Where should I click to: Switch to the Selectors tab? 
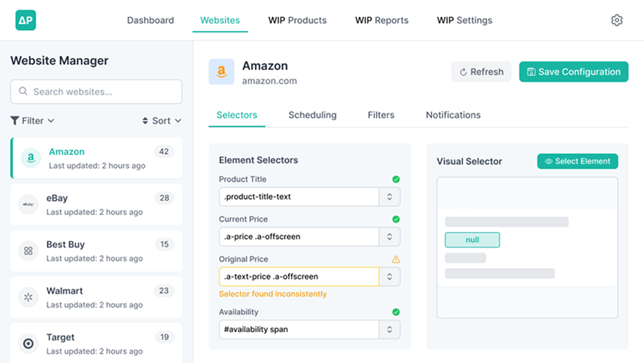237,115
